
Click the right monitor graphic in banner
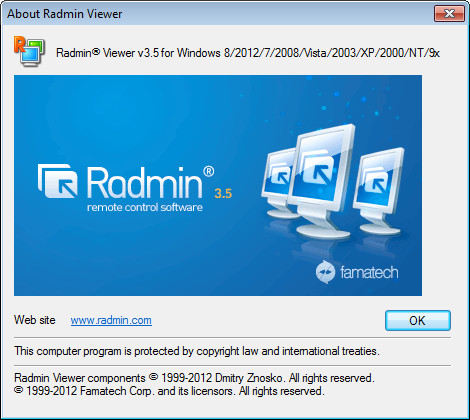[x=379, y=190]
